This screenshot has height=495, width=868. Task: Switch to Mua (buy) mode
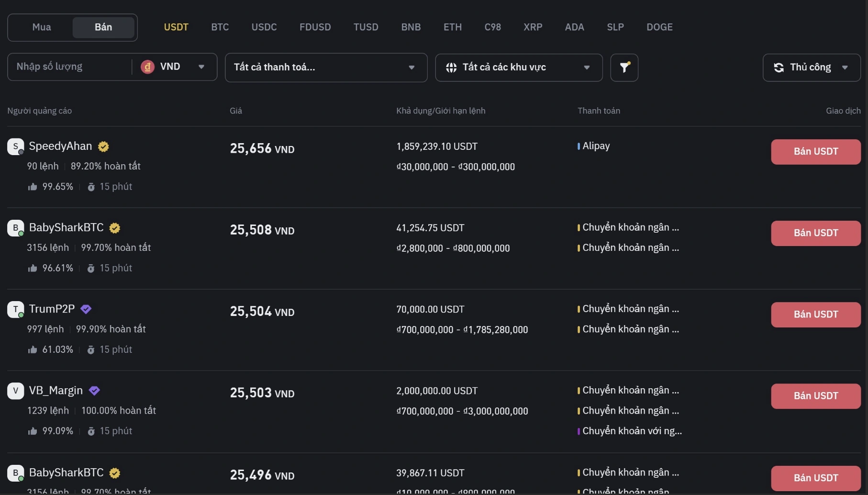(x=42, y=27)
